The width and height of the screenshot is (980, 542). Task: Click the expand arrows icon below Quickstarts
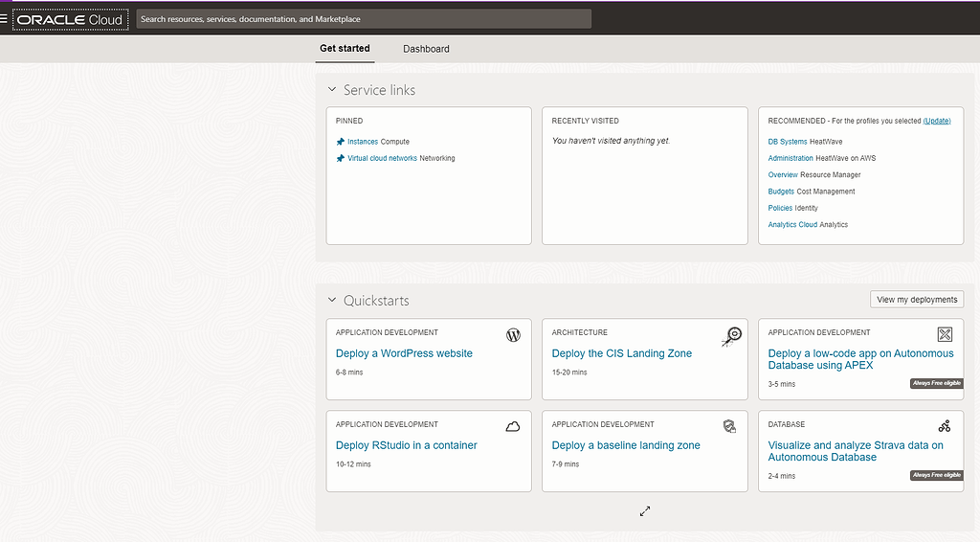coord(645,511)
